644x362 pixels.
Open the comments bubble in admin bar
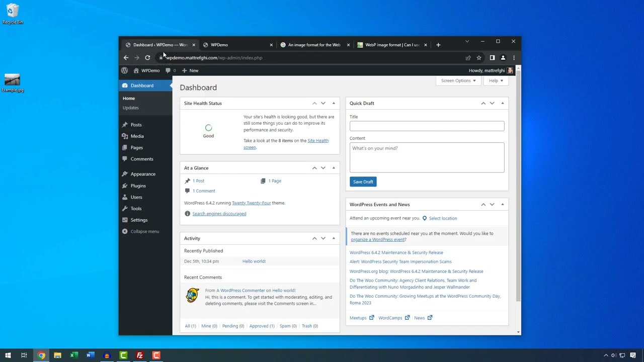click(171, 70)
